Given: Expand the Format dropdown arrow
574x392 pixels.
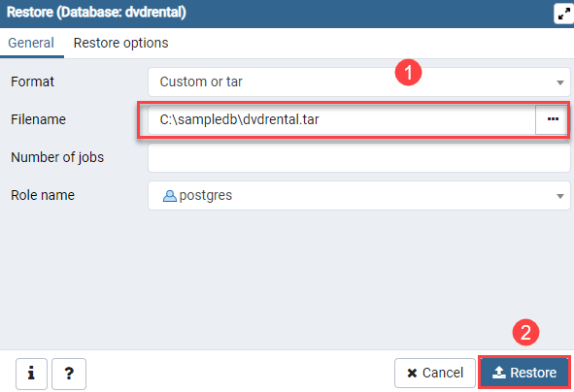Looking at the screenshot, I should click(559, 82).
